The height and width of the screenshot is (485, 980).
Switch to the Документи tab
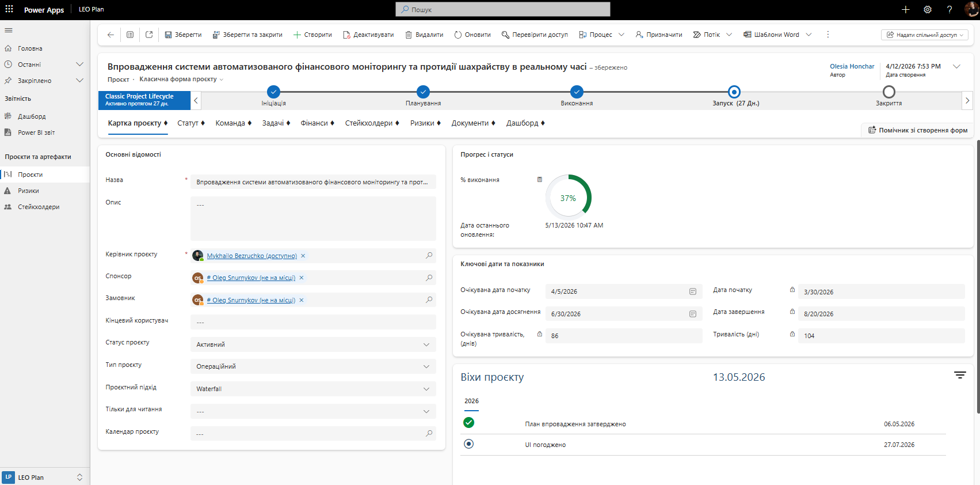[x=473, y=123]
